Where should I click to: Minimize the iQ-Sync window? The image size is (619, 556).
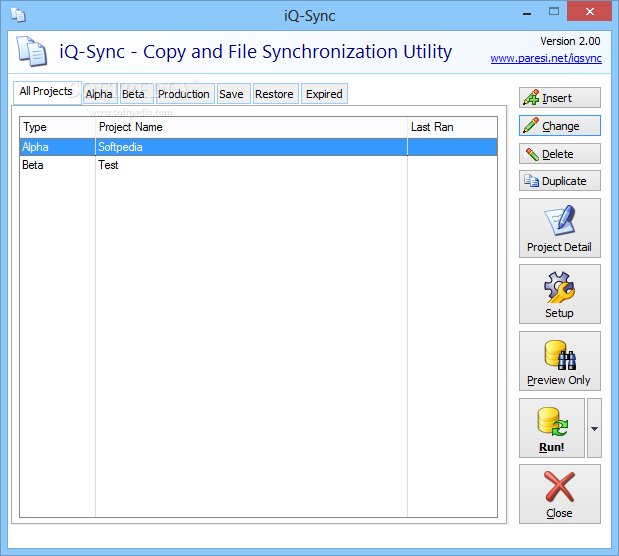point(527,12)
